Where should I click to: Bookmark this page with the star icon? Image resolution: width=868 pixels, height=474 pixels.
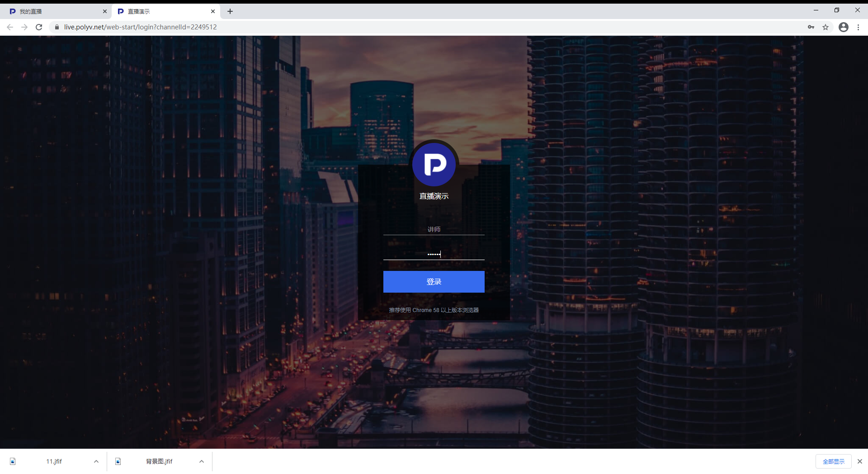pos(826,27)
